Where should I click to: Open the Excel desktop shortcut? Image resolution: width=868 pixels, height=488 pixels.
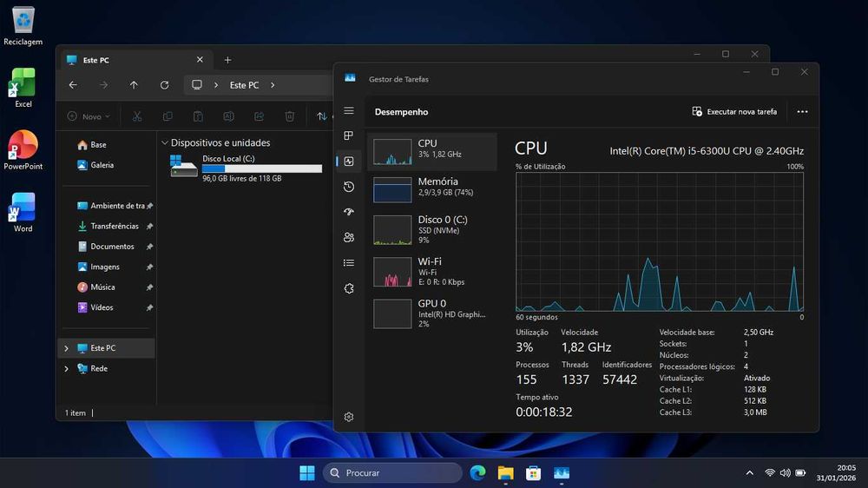(23, 88)
